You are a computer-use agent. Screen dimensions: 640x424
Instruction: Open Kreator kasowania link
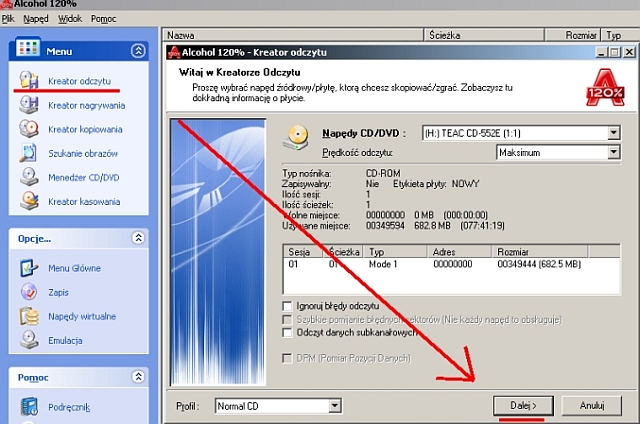[84, 202]
